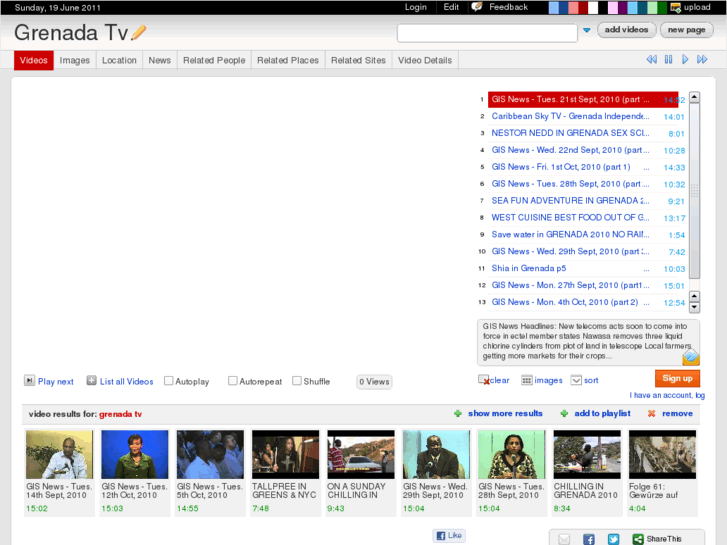Click the blue diamond icon on description box
The height and width of the screenshot is (545, 727).
[691, 357]
